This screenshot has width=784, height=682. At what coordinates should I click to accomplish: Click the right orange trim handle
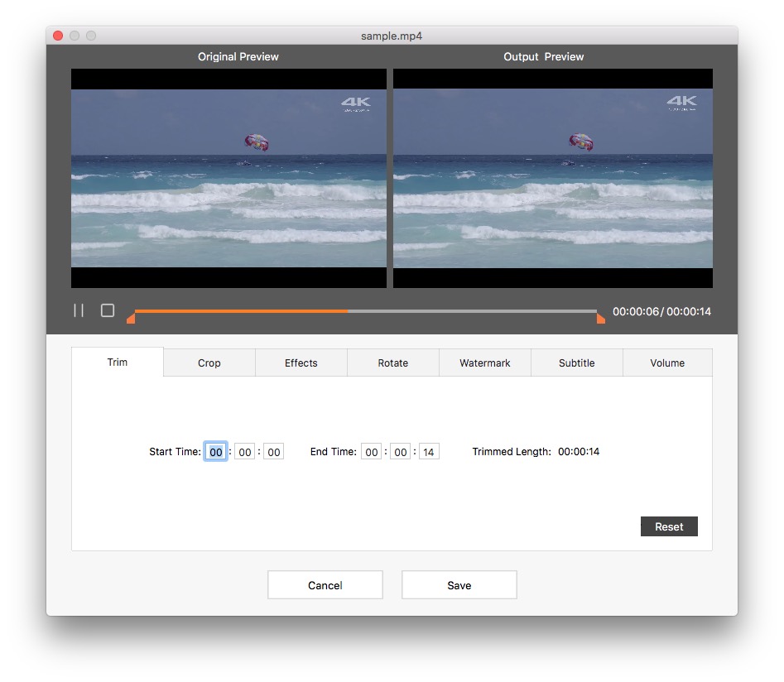(x=600, y=316)
